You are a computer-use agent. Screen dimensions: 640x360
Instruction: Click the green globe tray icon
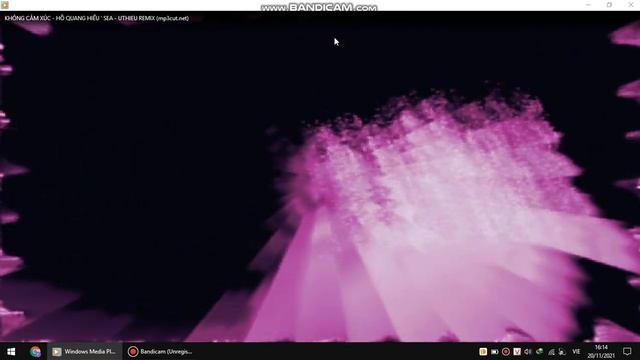[539, 351]
